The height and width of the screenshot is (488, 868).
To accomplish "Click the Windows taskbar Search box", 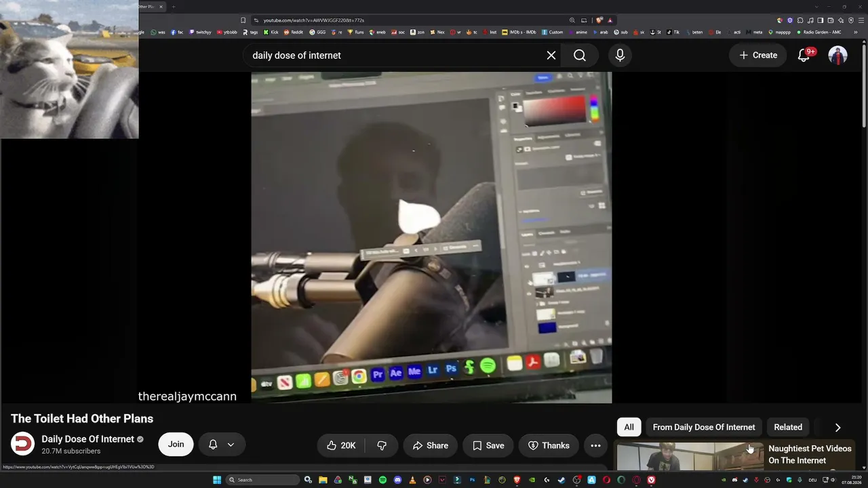I will coord(263,480).
